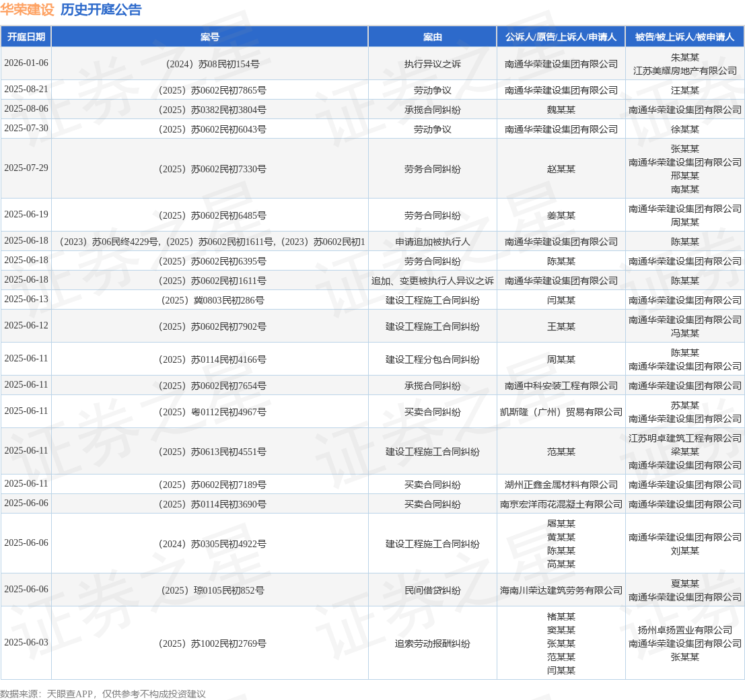This screenshot has height=700, width=745.
Task: Click defendant 江苏明卓建筑工程有限公司
Action: 684,438
